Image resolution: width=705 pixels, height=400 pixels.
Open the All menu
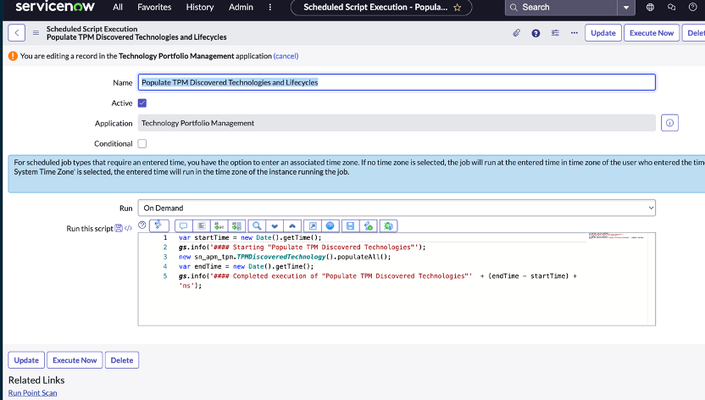pyautogui.click(x=118, y=7)
